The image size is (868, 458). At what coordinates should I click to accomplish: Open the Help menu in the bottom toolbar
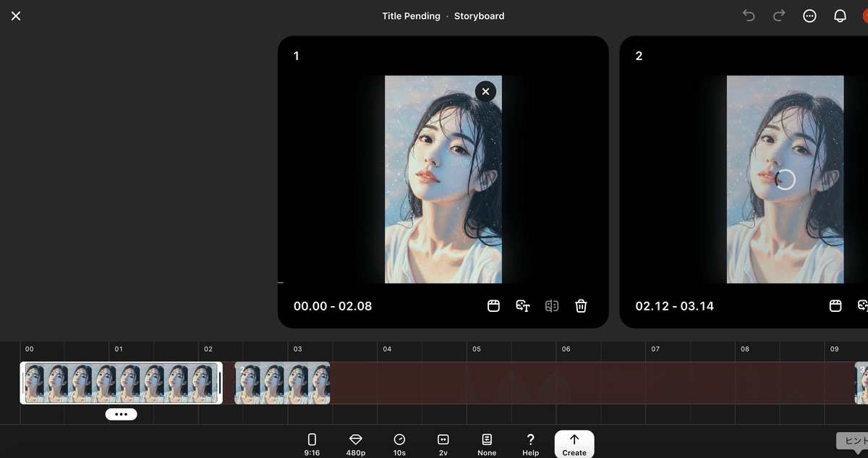(530, 442)
